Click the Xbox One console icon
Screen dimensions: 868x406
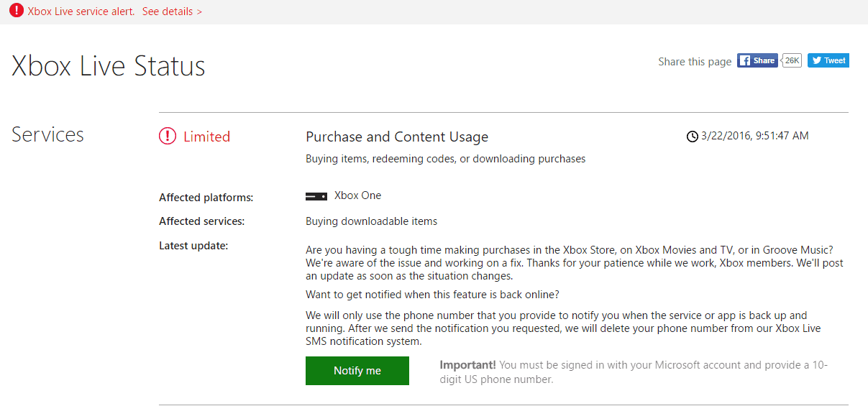[316, 196]
